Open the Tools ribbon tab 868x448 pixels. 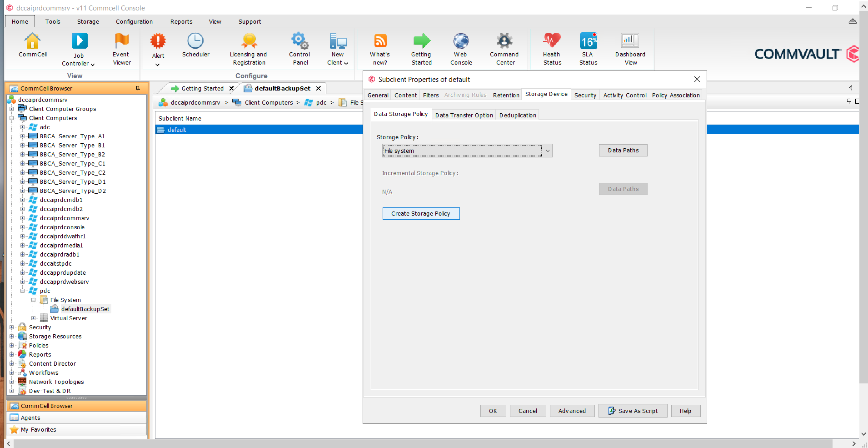click(x=53, y=21)
